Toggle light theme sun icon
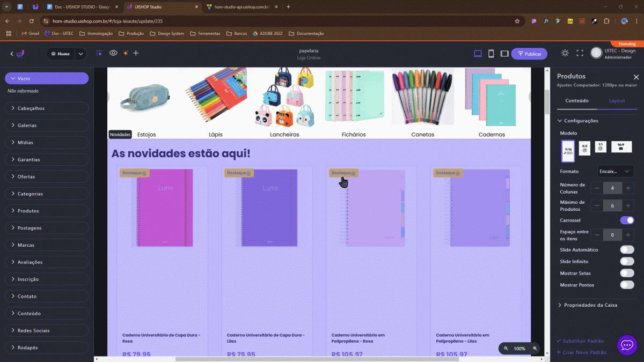Viewport: 644px width, 362px height. point(565,53)
